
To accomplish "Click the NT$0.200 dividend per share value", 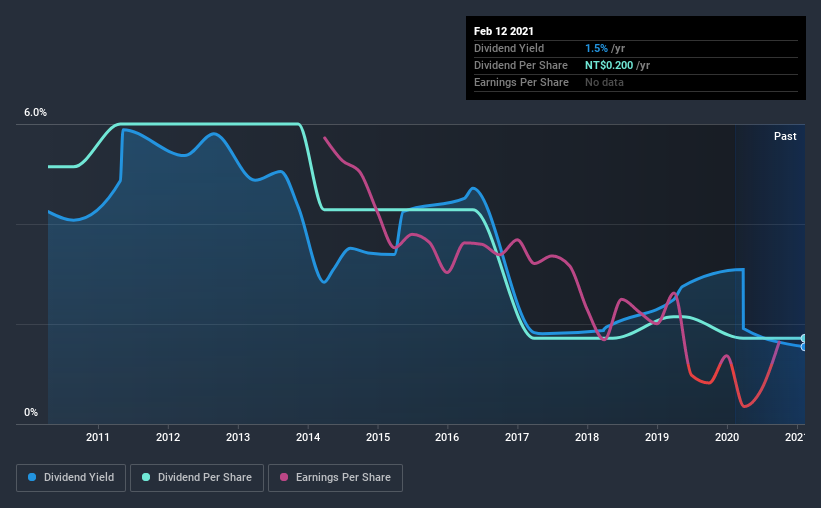I will pos(609,65).
